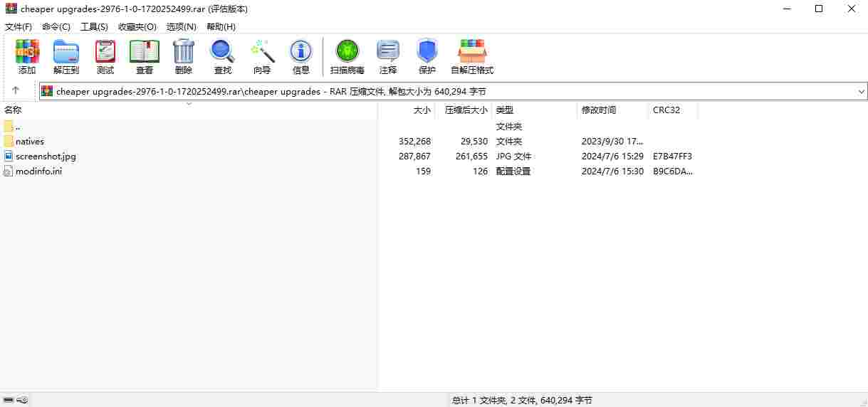This screenshot has height=407, width=868.
Task: Open the 帮助(H) menu
Action: [x=221, y=26]
